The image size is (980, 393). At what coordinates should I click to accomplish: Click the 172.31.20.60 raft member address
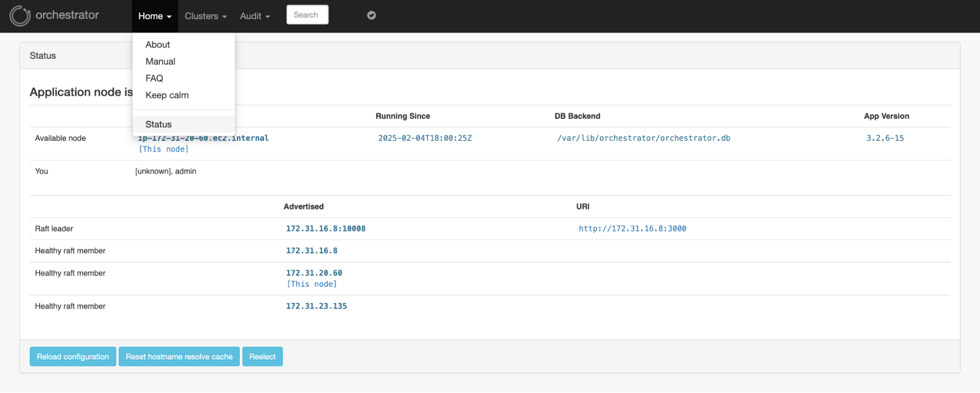(314, 273)
